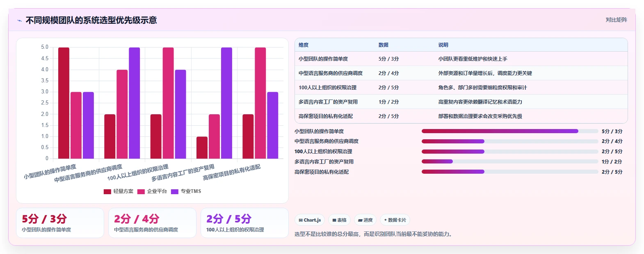Screen dimensions: 644x254
Task: Click the 企业平台 bar above 高保密项目的私有化适配
Action: coord(260,103)
